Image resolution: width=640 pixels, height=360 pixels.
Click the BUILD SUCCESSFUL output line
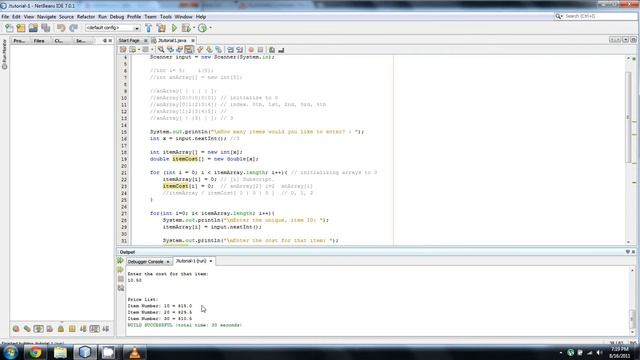(x=184, y=325)
